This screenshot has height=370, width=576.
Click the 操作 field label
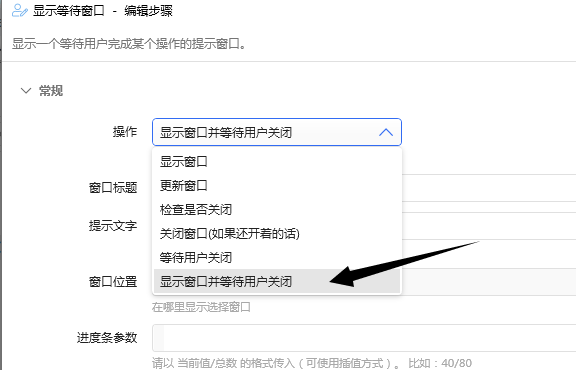click(x=125, y=132)
